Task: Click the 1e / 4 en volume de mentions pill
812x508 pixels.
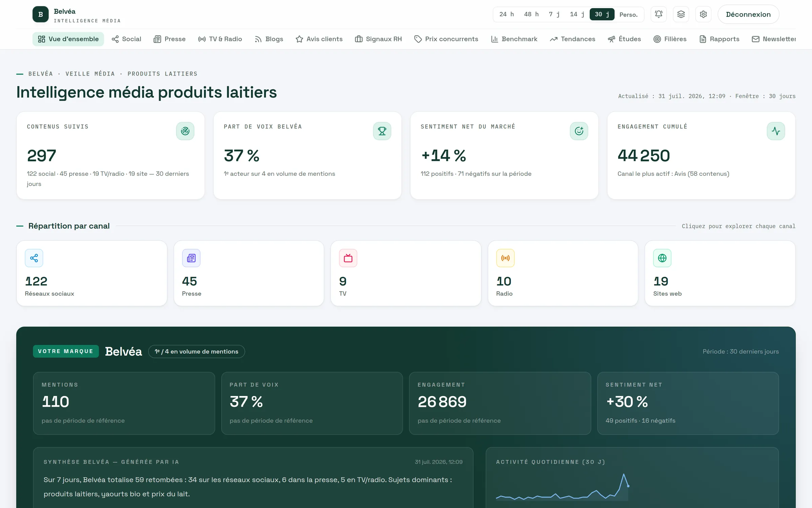Action: point(197,352)
